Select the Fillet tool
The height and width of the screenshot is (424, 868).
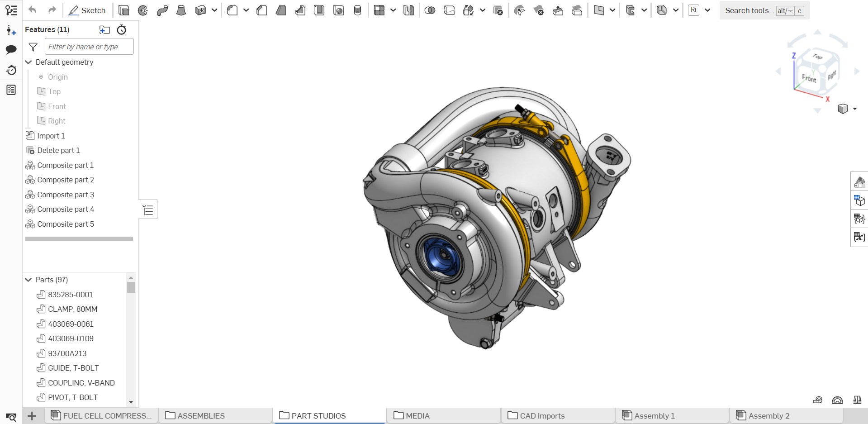(232, 10)
